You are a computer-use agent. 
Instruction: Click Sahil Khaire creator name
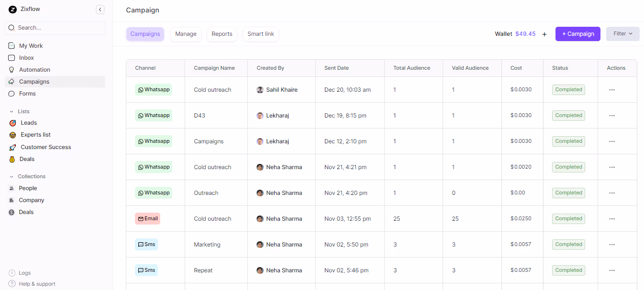(282, 90)
